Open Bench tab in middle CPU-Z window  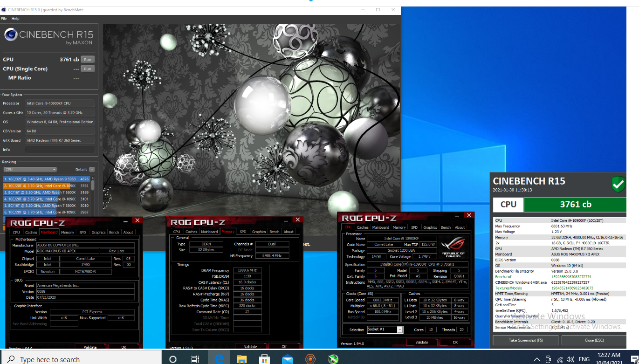pyautogui.click(x=275, y=232)
